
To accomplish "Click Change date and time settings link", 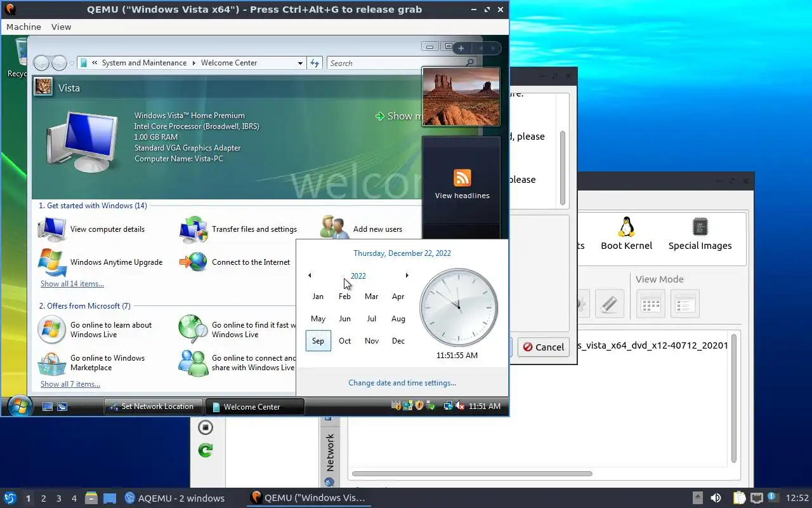I will pyautogui.click(x=402, y=383).
